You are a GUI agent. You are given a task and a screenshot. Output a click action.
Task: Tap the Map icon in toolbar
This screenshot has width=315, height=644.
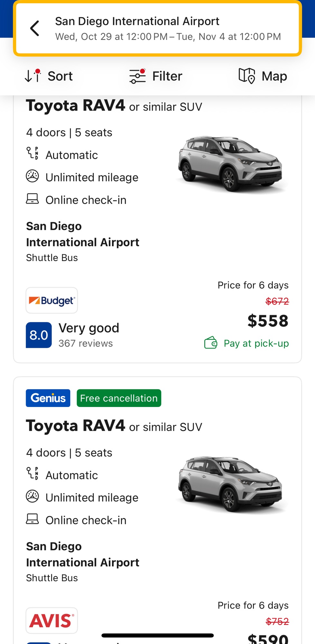(x=246, y=76)
